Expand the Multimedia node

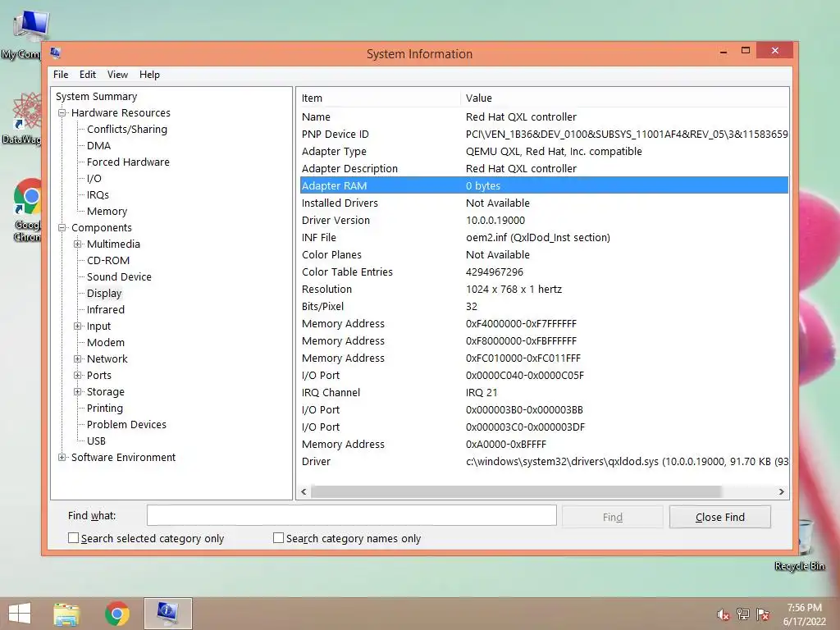[78, 244]
